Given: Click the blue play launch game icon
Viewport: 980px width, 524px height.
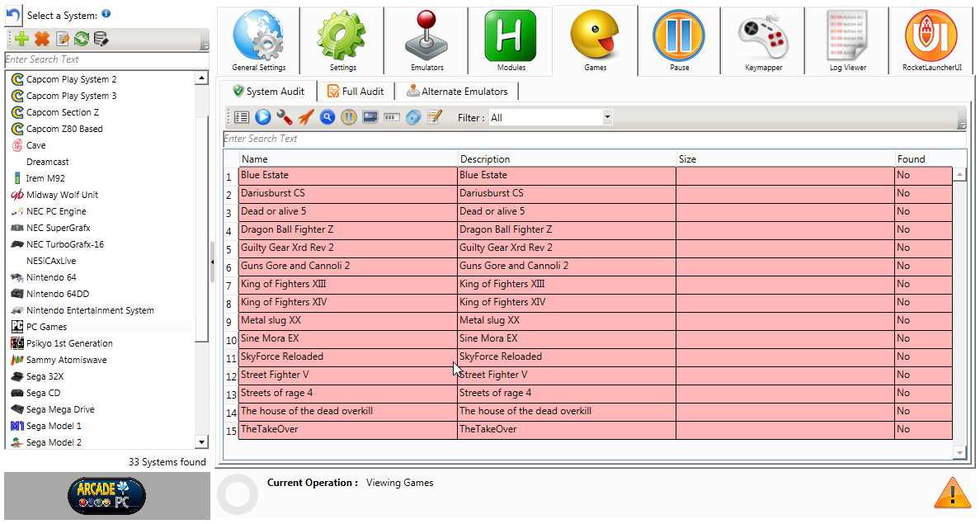Looking at the screenshot, I should click(263, 117).
